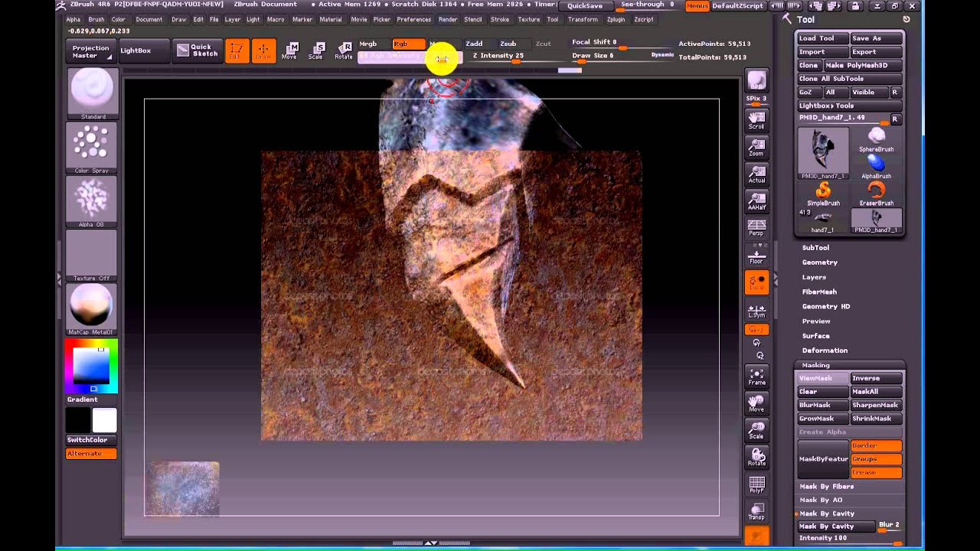Toggle the Floor grid
The image size is (980, 551).
point(756,255)
